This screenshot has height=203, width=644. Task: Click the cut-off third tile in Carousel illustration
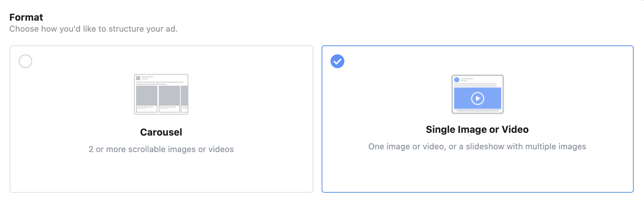click(185, 96)
